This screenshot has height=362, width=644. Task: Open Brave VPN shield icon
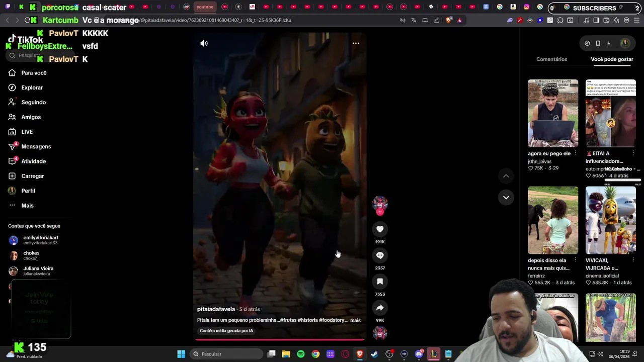pos(626,20)
